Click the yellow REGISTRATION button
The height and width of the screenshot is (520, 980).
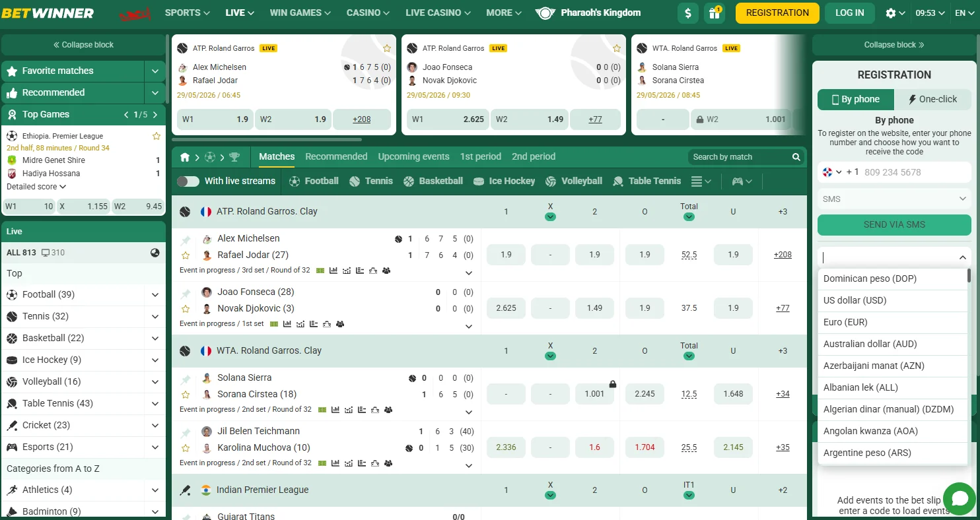777,13
